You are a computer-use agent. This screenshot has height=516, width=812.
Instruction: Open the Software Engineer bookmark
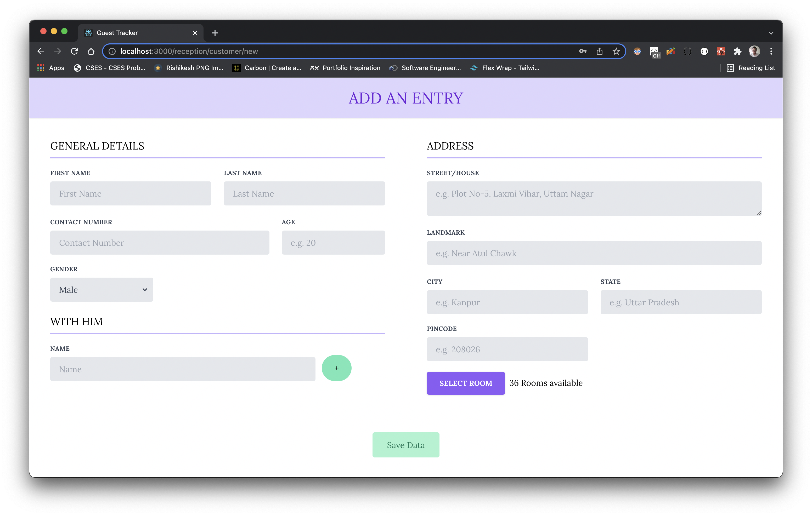point(425,68)
